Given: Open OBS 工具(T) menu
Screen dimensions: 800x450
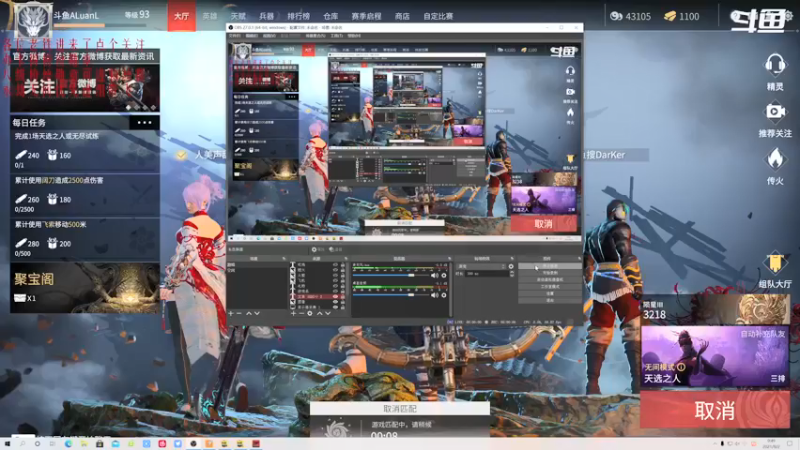Looking at the screenshot, I should pos(337,36).
